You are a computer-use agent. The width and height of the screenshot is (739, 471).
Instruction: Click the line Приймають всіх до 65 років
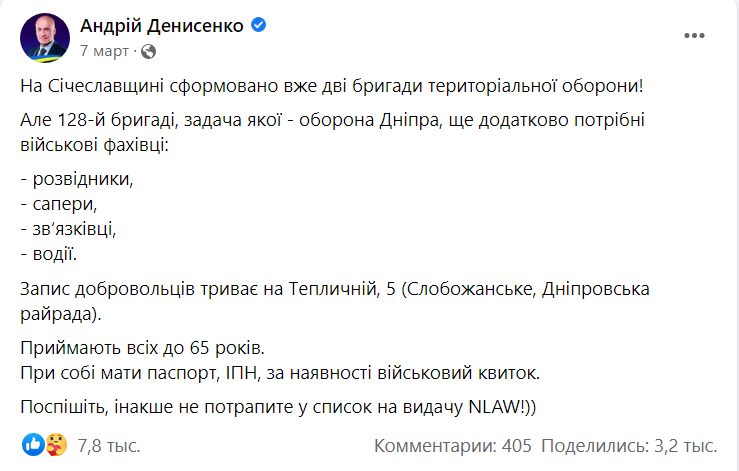pos(142,348)
